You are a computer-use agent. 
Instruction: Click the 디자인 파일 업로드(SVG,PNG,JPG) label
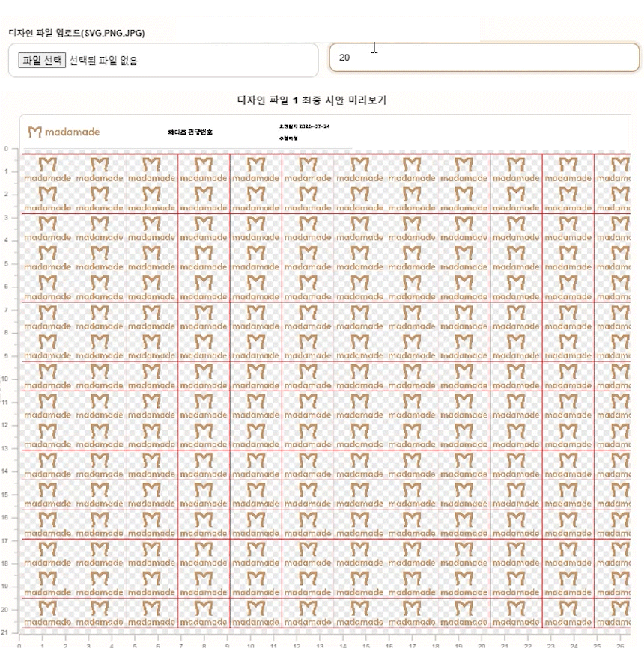(76, 33)
